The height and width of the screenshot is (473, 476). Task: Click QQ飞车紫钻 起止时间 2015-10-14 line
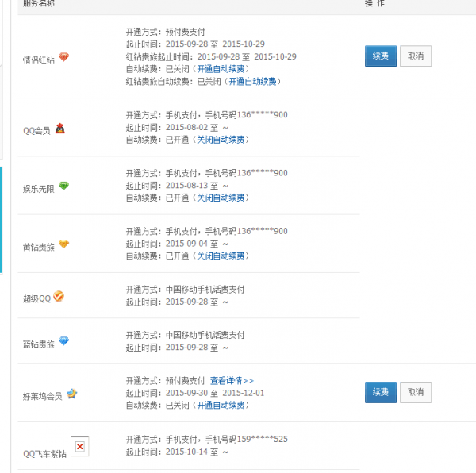coord(177,452)
